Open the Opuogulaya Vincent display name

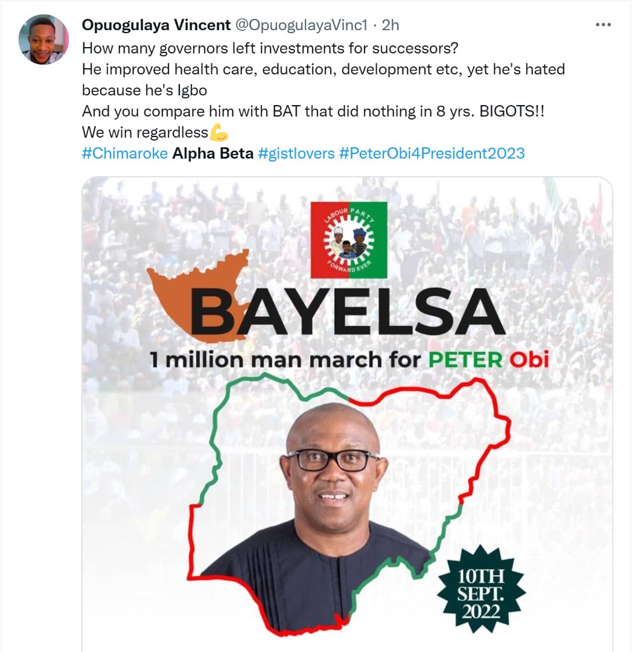point(156,25)
